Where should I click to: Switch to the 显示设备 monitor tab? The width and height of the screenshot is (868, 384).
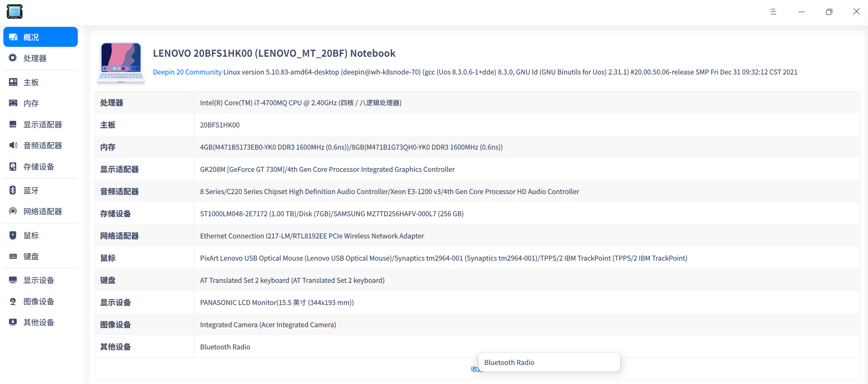[38, 280]
